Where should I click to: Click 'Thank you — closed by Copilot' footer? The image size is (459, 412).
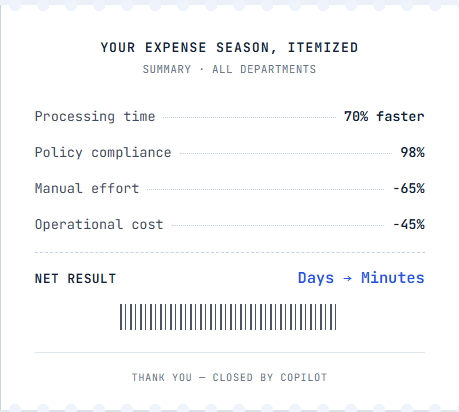(x=229, y=377)
